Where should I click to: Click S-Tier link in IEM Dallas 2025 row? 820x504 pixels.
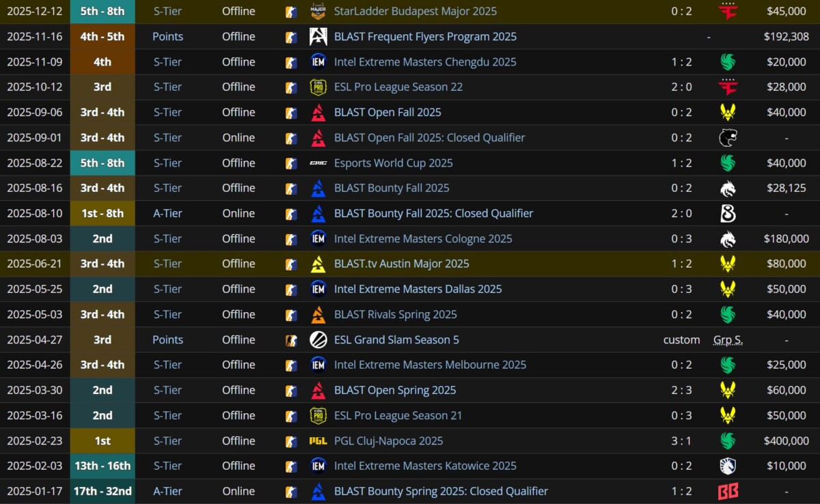[167, 290]
